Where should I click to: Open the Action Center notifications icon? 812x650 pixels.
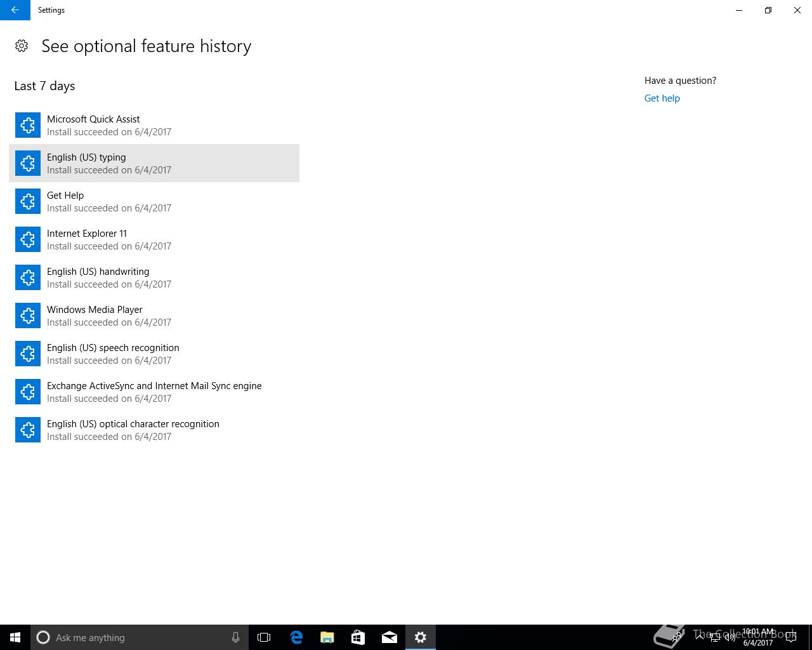click(791, 637)
